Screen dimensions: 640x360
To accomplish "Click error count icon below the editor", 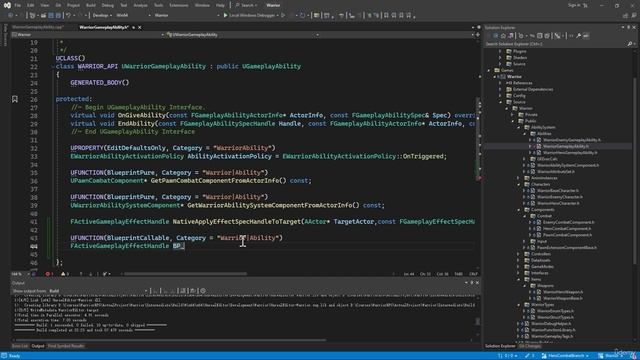I will point(47,274).
